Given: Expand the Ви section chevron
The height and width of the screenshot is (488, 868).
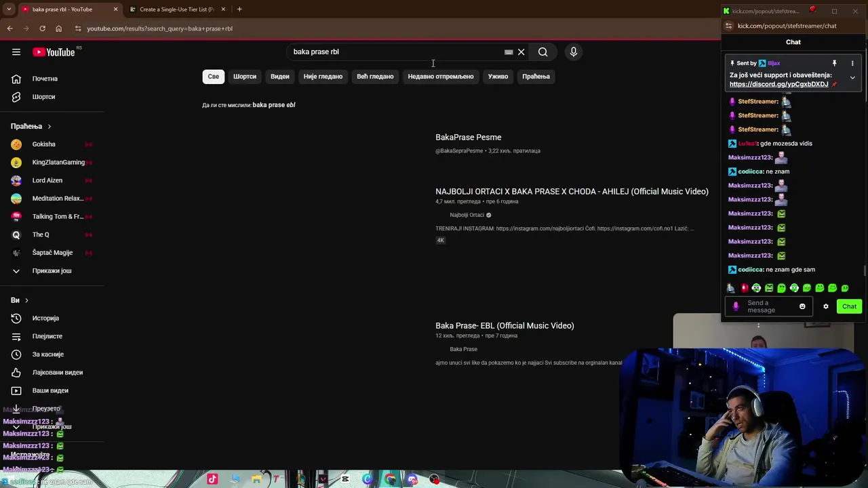Looking at the screenshot, I should [x=26, y=300].
